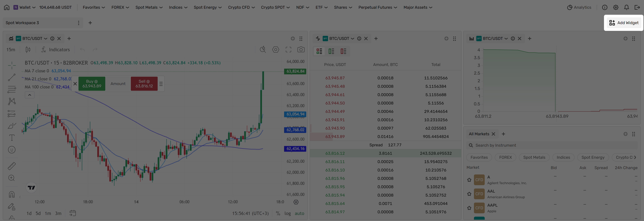Open the 15m timeframe selector

coord(11,50)
